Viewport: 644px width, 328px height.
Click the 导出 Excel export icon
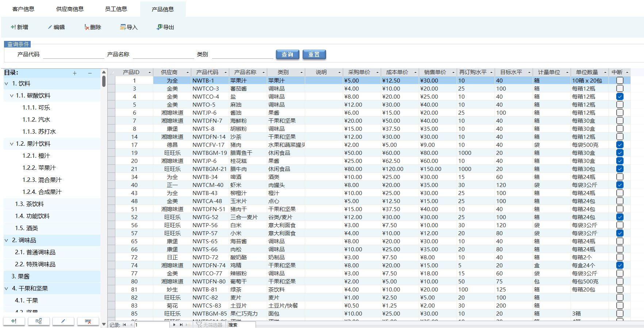pos(160,27)
